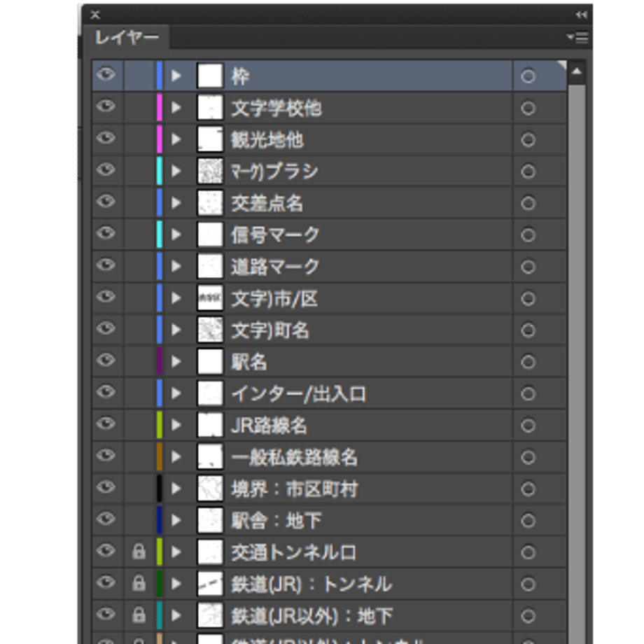Select the 信号マーク layer name
Viewport: 644px width, 644px height.
tap(275, 235)
